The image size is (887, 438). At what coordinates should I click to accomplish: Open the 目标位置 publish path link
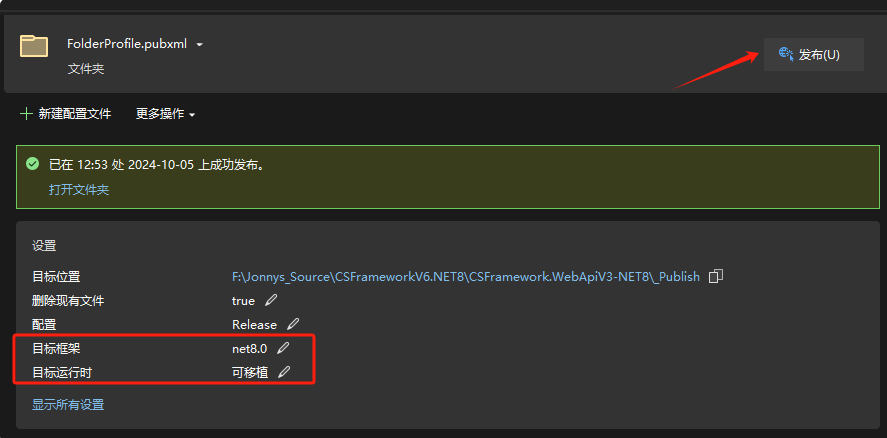coord(466,276)
